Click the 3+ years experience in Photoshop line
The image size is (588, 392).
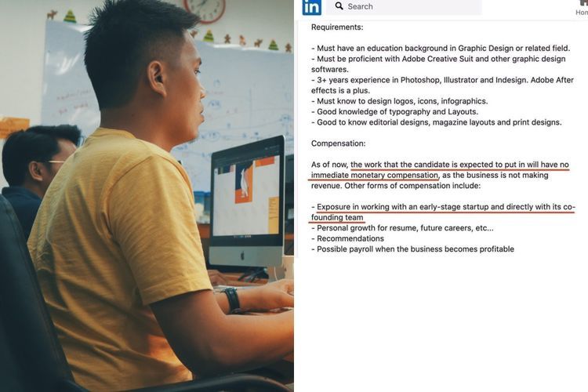coord(442,85)
